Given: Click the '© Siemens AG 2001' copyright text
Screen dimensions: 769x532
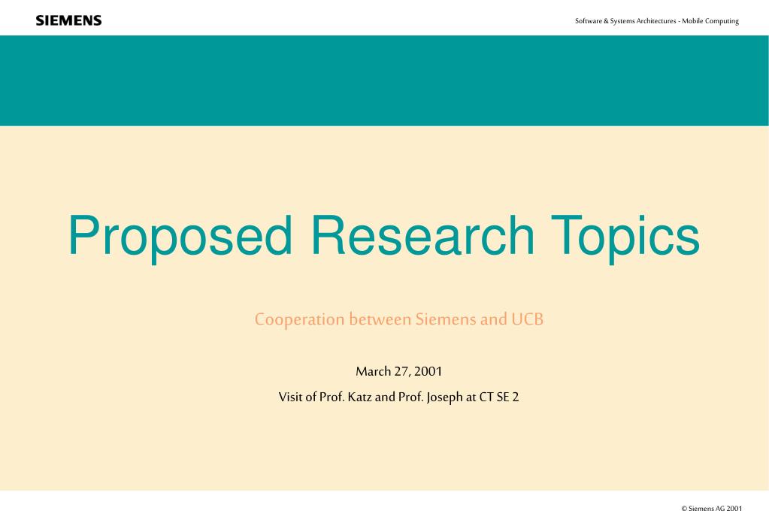Looking at the screenshot, I should tap(712, 509).
